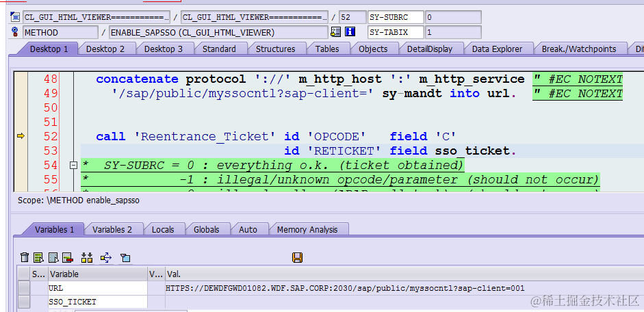Image resolution: width=644 pixels, height=312 pixels.
Task: Click the sso_ticket variable on line 53
Action: (x=472, y=151)
